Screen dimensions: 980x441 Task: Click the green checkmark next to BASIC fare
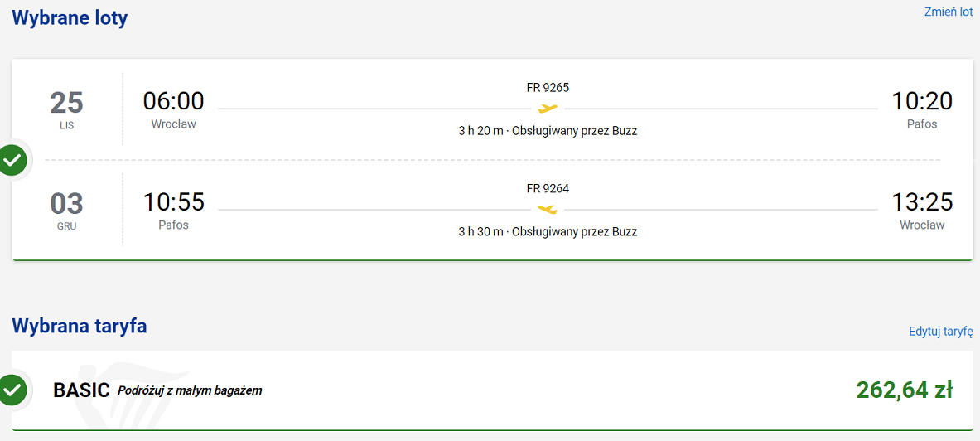[12, 390]
